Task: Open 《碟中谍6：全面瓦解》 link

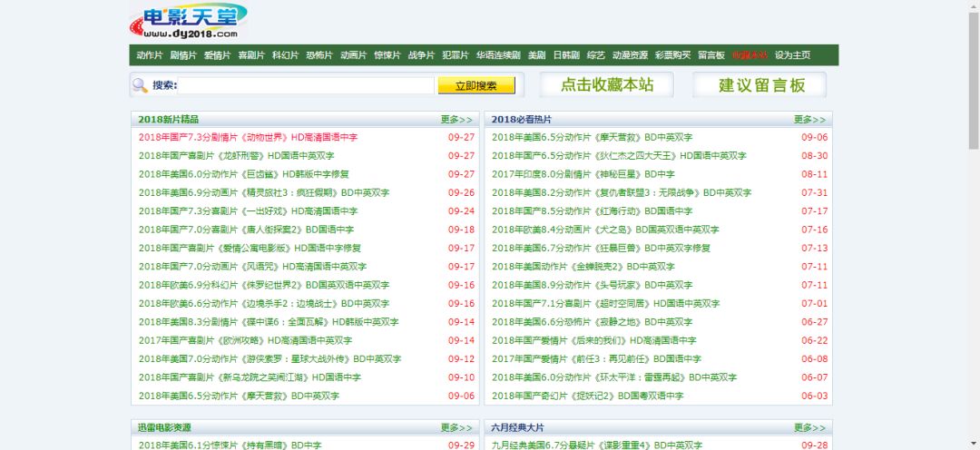Action: point(269,322)
